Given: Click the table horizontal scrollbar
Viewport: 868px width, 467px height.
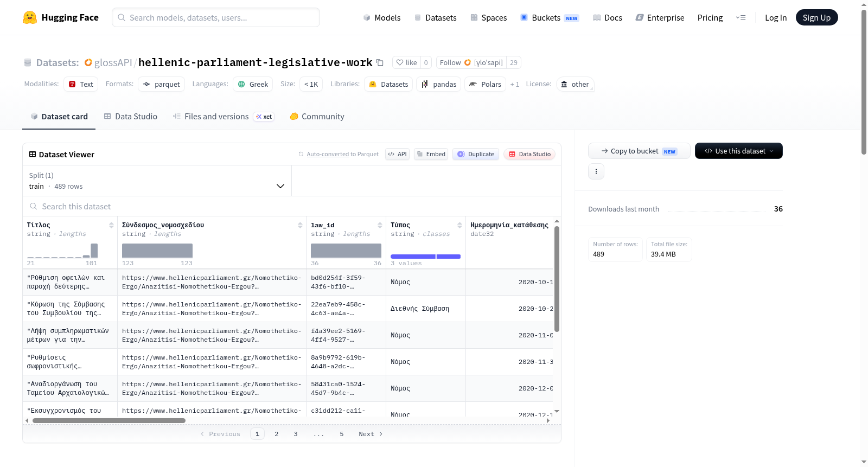Looking at the screenshot, I should (x=108, y=420).
